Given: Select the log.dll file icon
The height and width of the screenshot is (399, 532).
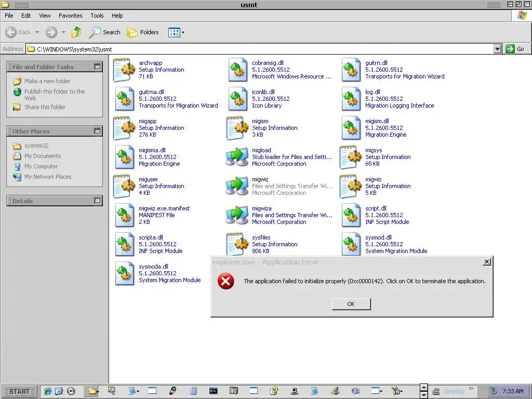Looking at the screenshot, I should point(351,99).
